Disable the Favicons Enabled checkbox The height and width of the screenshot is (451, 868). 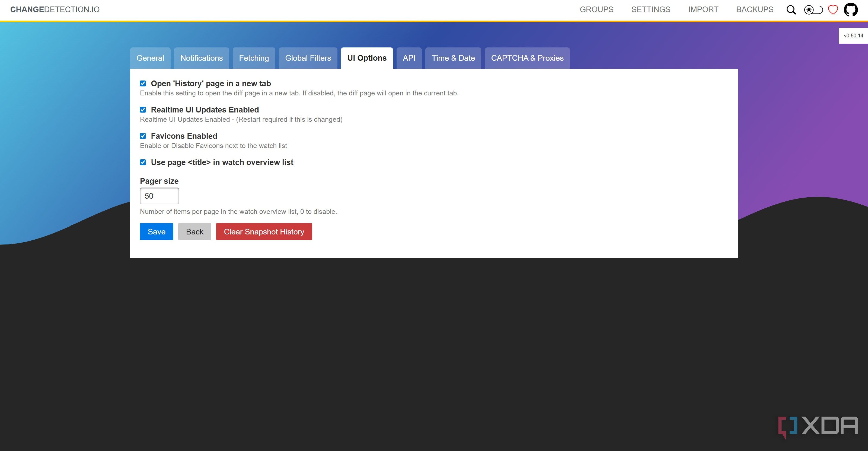tap(143, 136)
